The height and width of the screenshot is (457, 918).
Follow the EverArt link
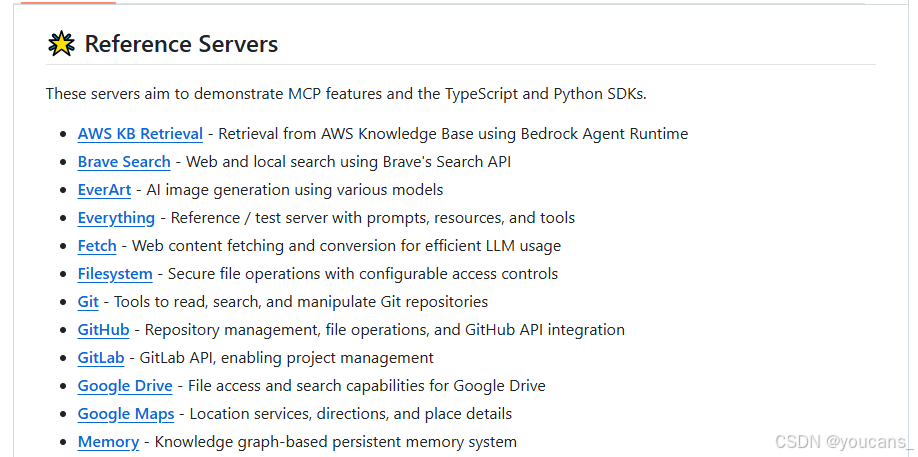tap(104, 190)
